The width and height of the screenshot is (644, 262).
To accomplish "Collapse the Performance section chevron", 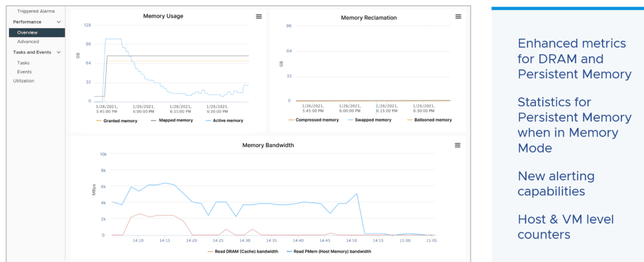I will tap(59, 22).
